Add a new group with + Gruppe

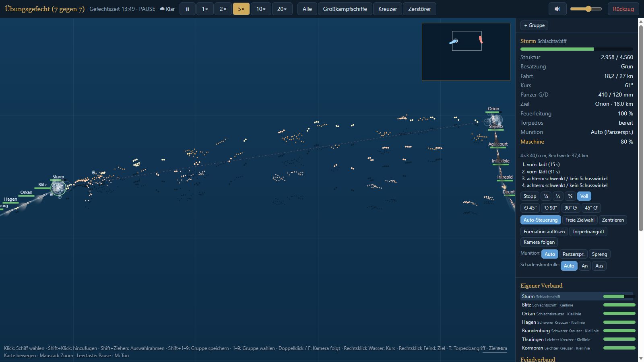pos(534,25)
